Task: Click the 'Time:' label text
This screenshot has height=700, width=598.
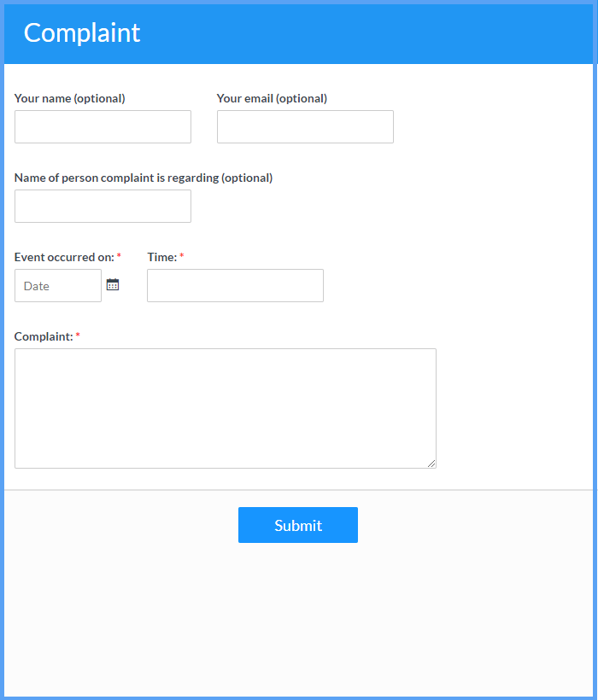Action: (162, 257)
